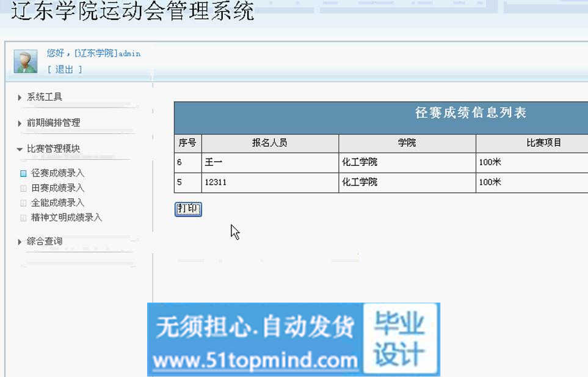
Task: Click the 退出 logout link
Action: (x=65, y=70)
